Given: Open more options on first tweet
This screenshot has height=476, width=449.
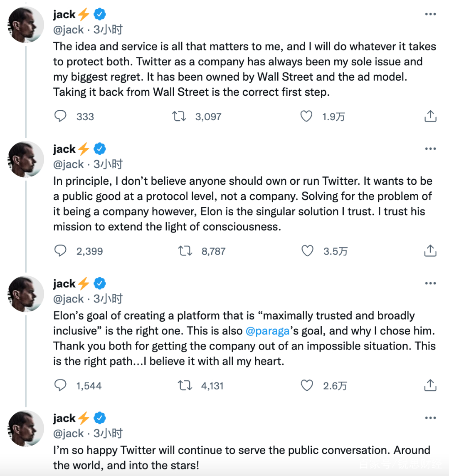Looking at the screenshot, I should click(430, 14).
